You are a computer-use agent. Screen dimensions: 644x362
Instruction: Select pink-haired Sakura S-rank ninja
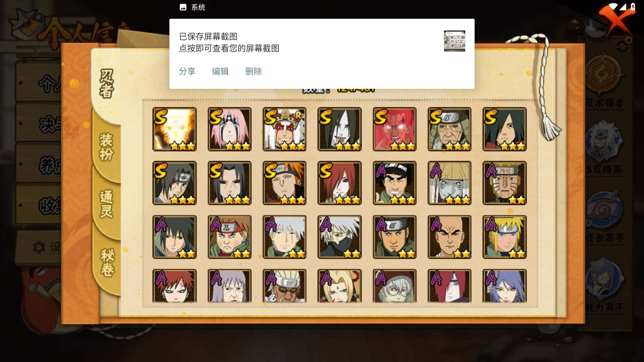[229, 129]
